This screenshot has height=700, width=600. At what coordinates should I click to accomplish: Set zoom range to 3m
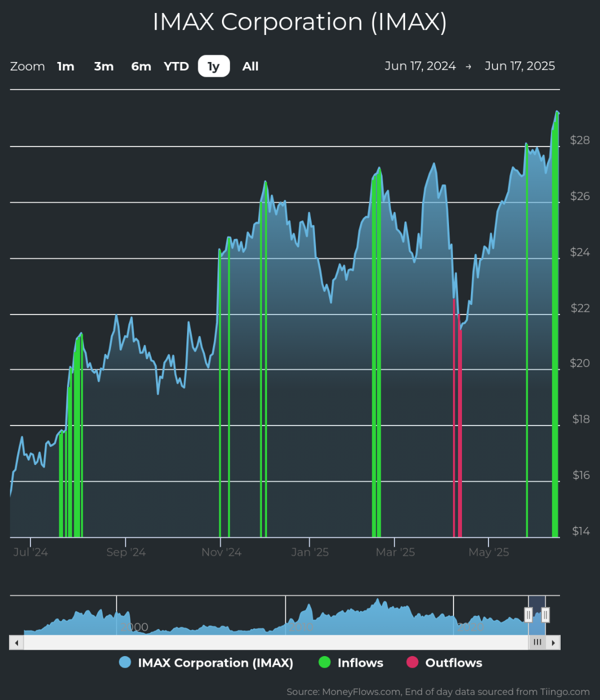click(x=104, y=67)
